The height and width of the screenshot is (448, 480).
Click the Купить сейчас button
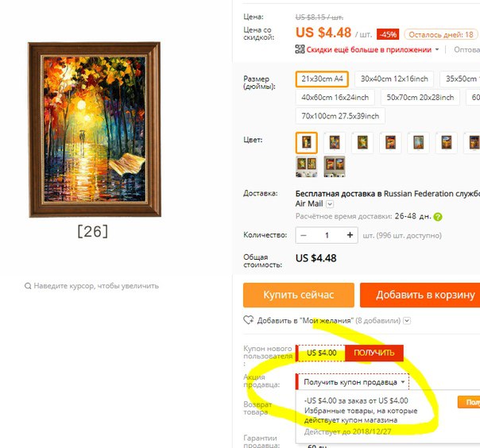point(299,295)
